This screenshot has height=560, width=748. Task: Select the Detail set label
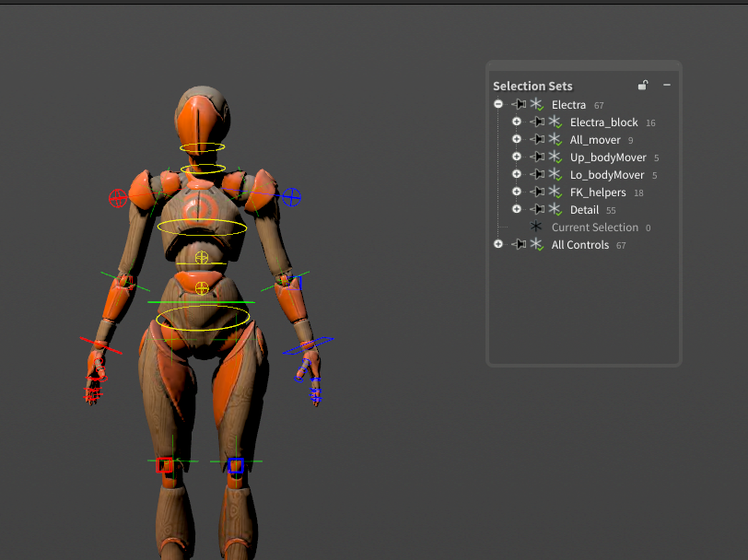pyautogui.click(x=584, y=210)
